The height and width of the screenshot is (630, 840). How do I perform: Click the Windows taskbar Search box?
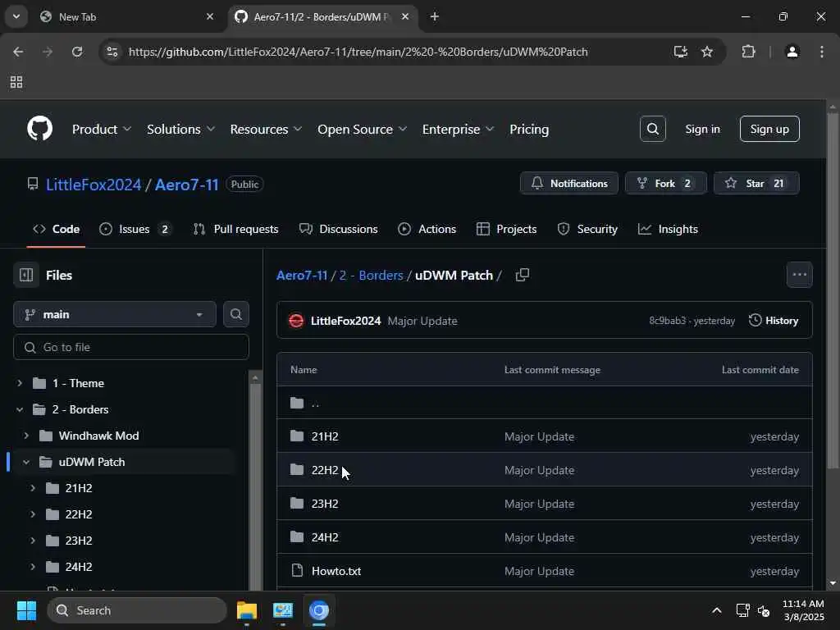pos(137,610)
